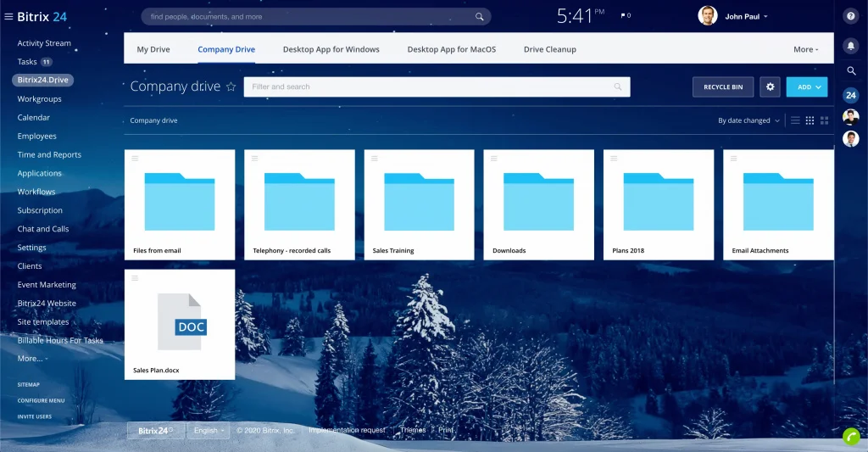Add Company drive to favorites with star
This screenshot has height=452, width=868.
(x=231, y=86)
